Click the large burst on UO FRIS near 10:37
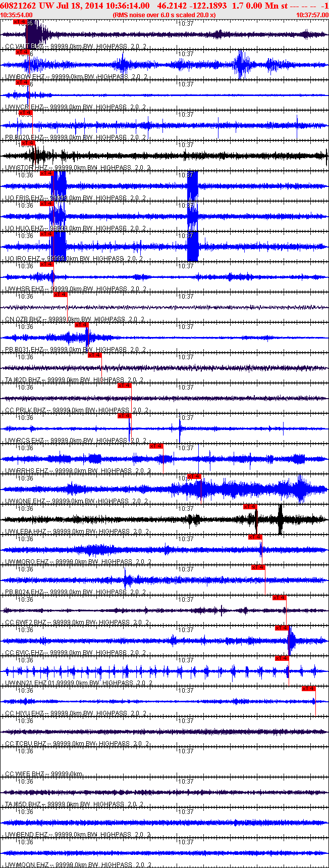The image size is (329, 868). point(193,186)
